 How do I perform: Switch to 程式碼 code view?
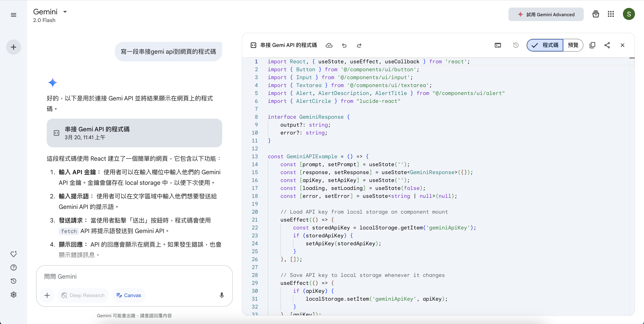[x=545, y=45]
